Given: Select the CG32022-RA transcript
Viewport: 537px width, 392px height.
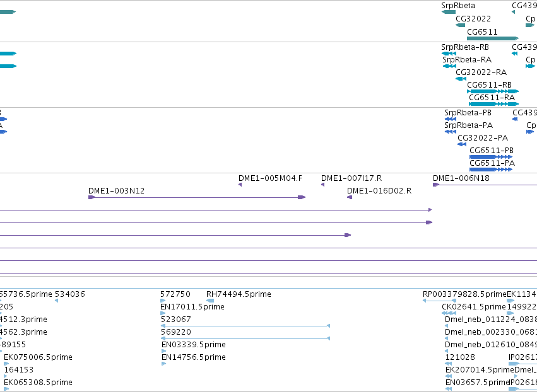Looking at the screenshot, I should 461,79.
